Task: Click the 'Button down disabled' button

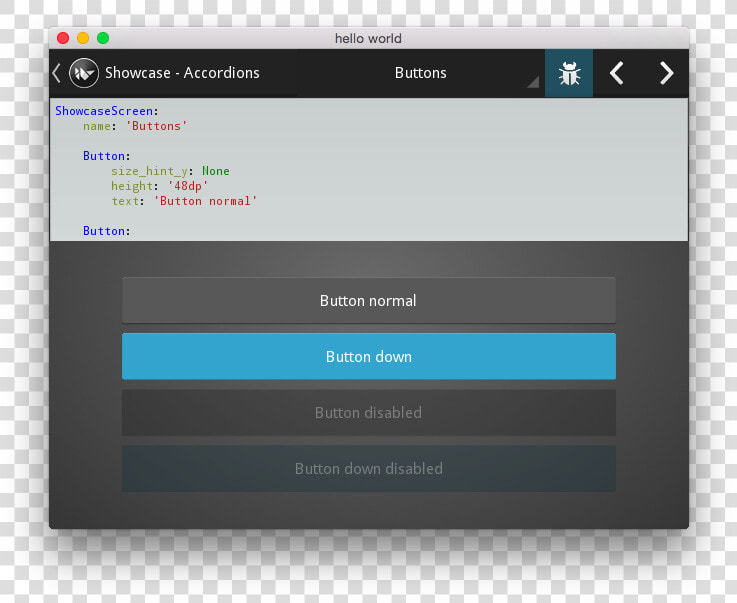Action: (x=368, y=468)
